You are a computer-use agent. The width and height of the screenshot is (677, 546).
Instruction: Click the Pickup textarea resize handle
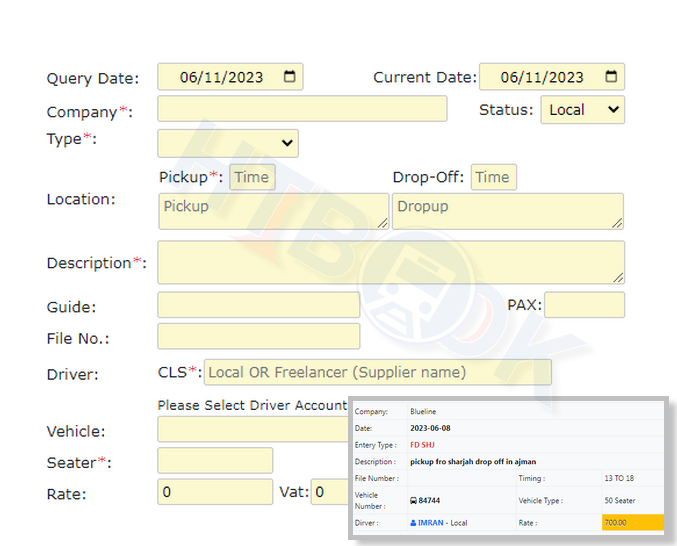[x=382, y=223]
